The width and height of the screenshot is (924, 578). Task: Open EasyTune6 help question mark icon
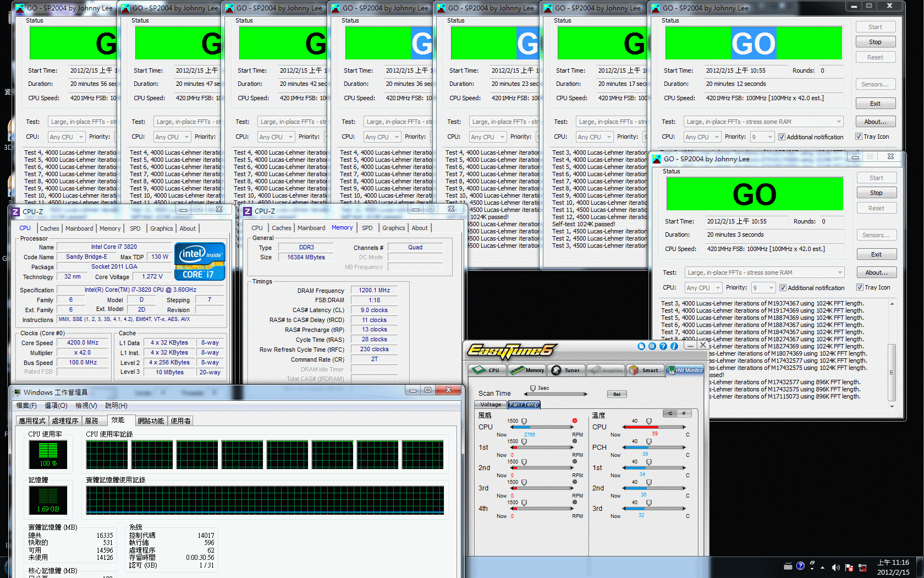(x=663, y=346)
